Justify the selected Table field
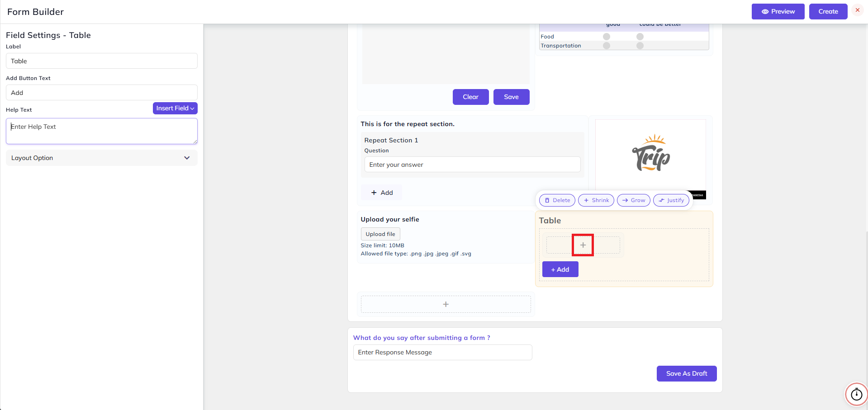Viewport: 868px width, 410px height. (x=671, y=200)
